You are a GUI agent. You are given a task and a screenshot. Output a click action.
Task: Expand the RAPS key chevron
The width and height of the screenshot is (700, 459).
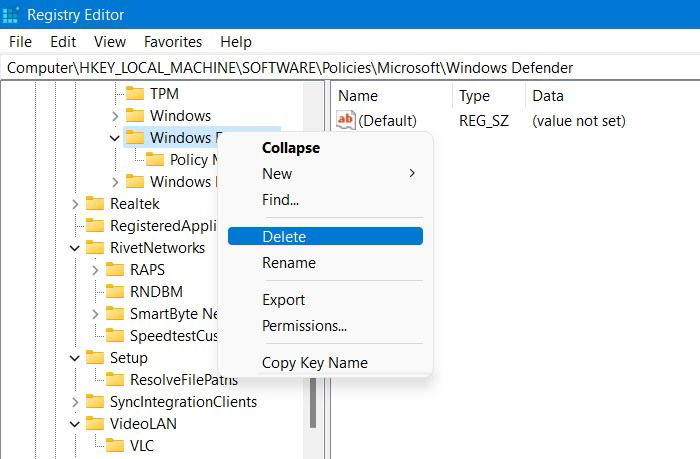pyautogui.click(x=95, y=270)
